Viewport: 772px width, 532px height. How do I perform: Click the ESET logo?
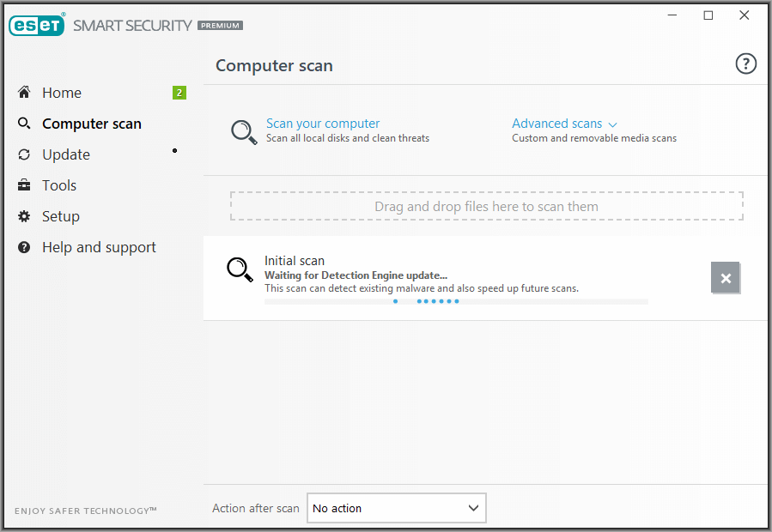[x=36, y=25]
